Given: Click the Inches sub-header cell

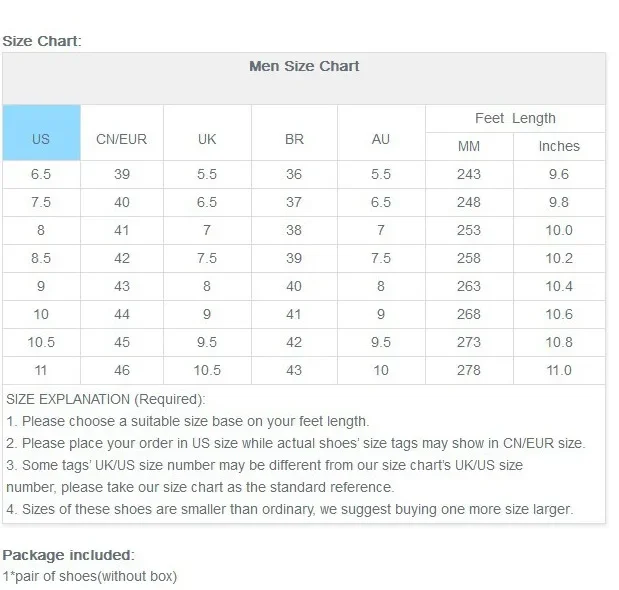Looking at the screenshot, I should pyautogui.click(x=559, y=146).
